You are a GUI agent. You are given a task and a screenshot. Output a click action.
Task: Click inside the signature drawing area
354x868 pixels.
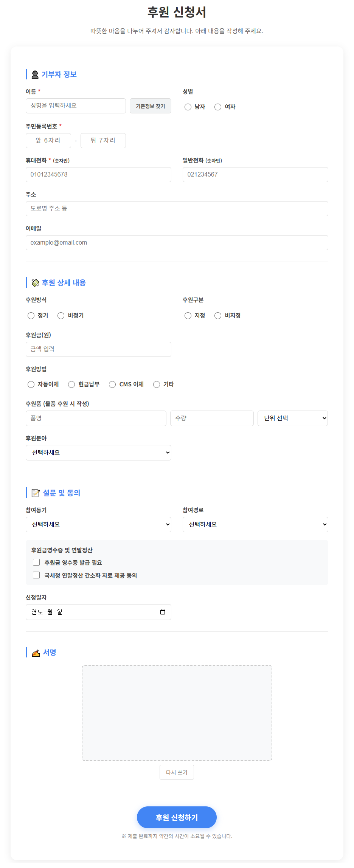pos(177,713)
